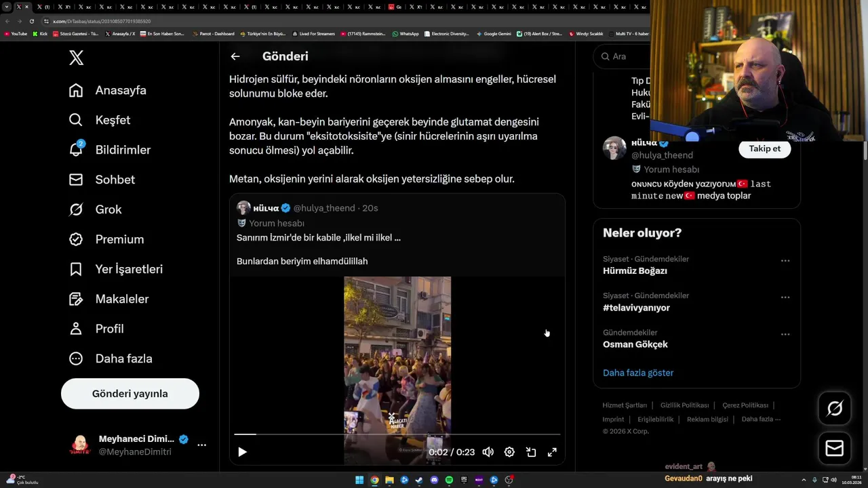Open Livad For Streamers bookmark
The image size is (868, 488).
(x=314, y=34)
